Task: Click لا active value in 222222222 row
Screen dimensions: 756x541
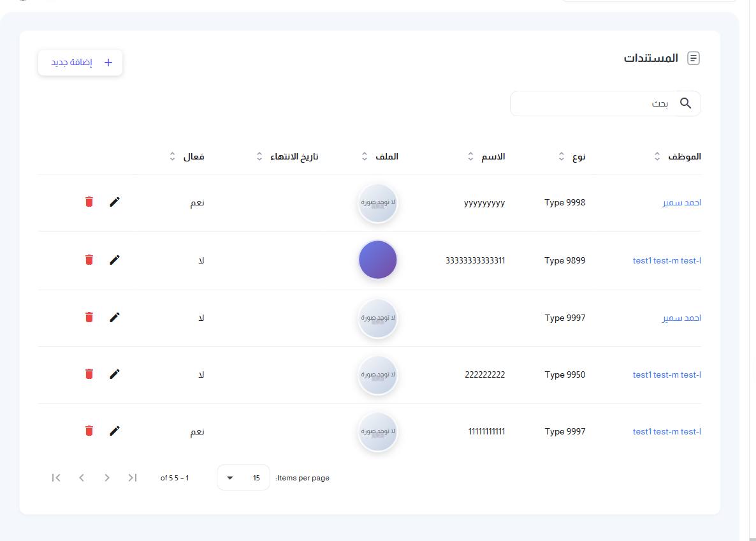Action: coord(201,374)
